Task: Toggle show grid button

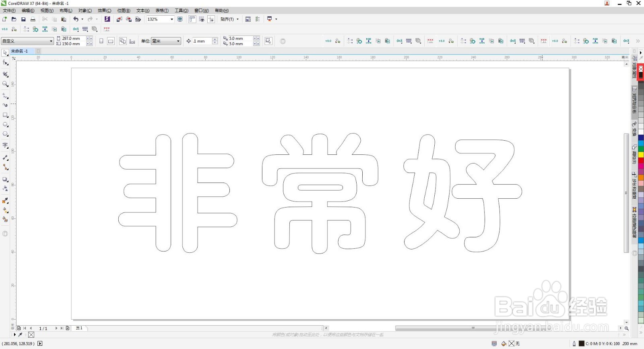Action: pyautogui.click(x=202, y=19)
